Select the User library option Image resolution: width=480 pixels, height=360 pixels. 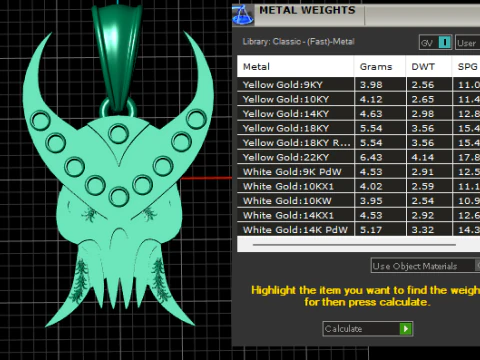(467, 43)
